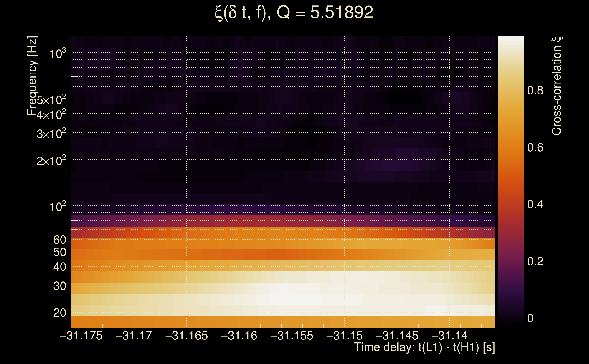Click the 10² frequency tick label
Image resolution: width=589 pixels, height=364 pixels.
(58, 207)
